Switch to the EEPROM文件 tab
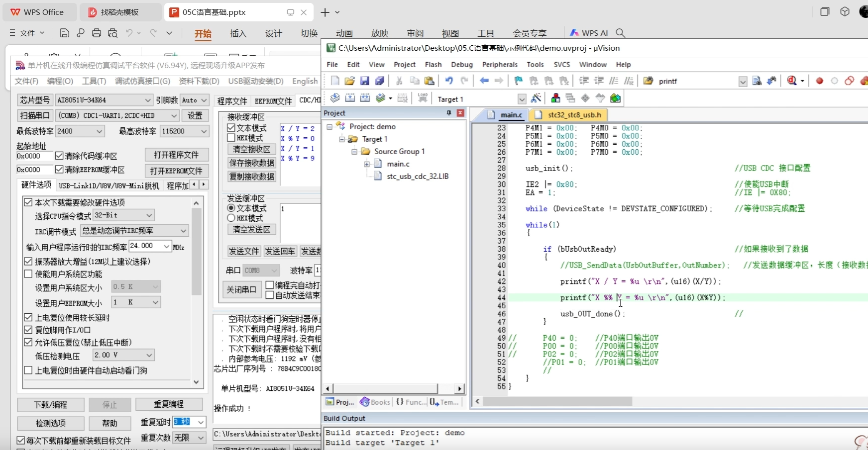Viewport: 868px width, 450px height. click(273, 101)
